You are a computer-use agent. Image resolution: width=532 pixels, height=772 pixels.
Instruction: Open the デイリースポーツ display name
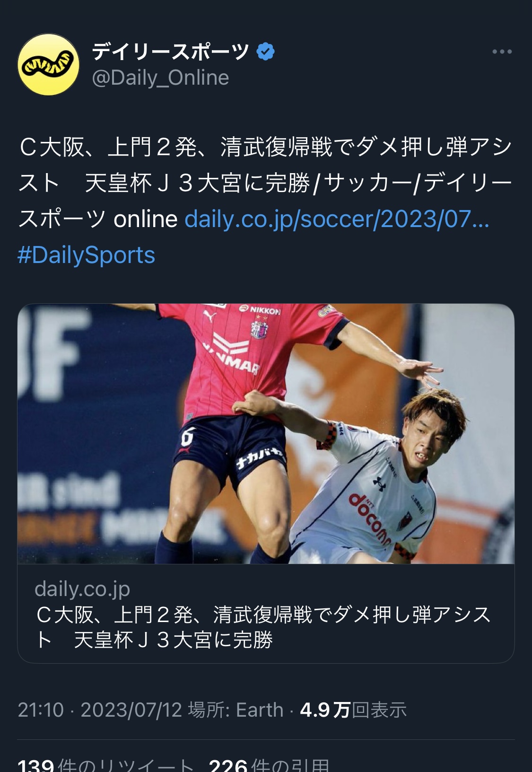point(171,51)
